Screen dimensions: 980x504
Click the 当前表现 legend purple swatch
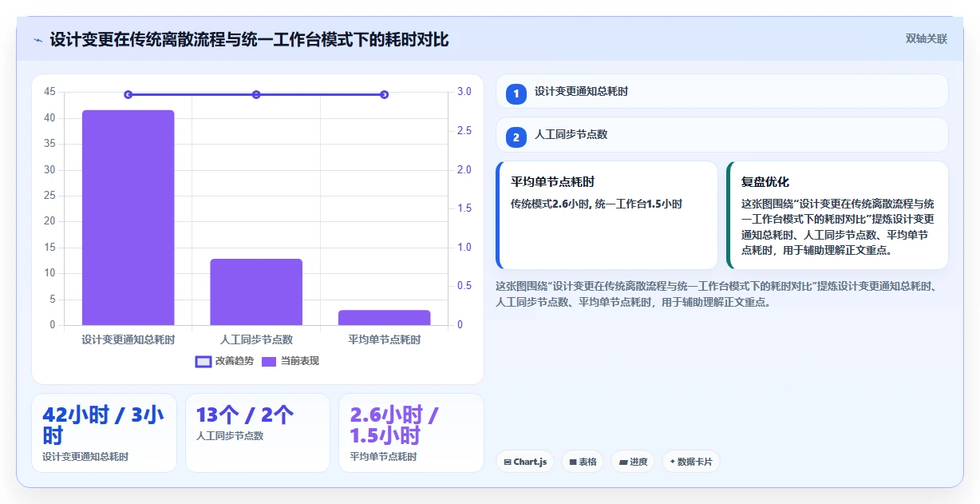[270, 361]
